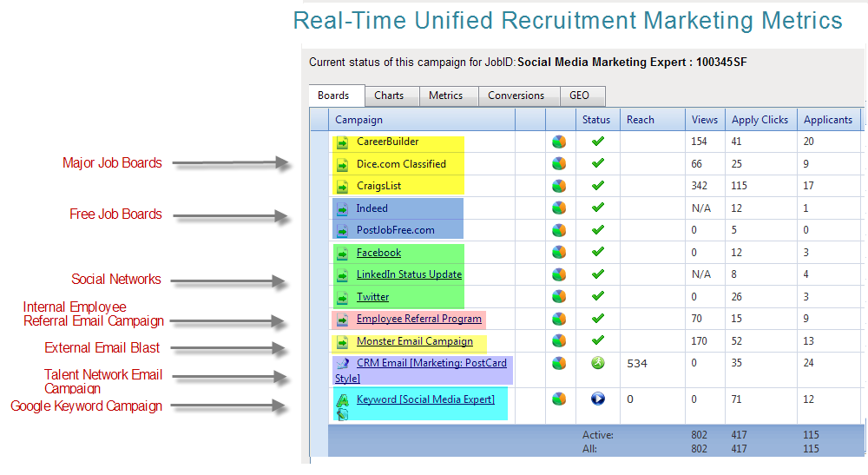Click the Facebook row's green arrow icon
This screenshot has width=868, height=475.
coord(343,254)
